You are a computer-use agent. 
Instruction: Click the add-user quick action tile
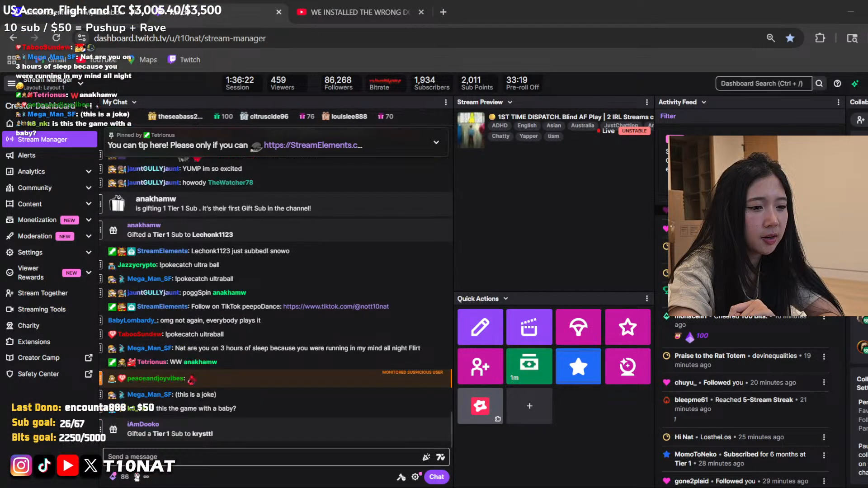480,366
